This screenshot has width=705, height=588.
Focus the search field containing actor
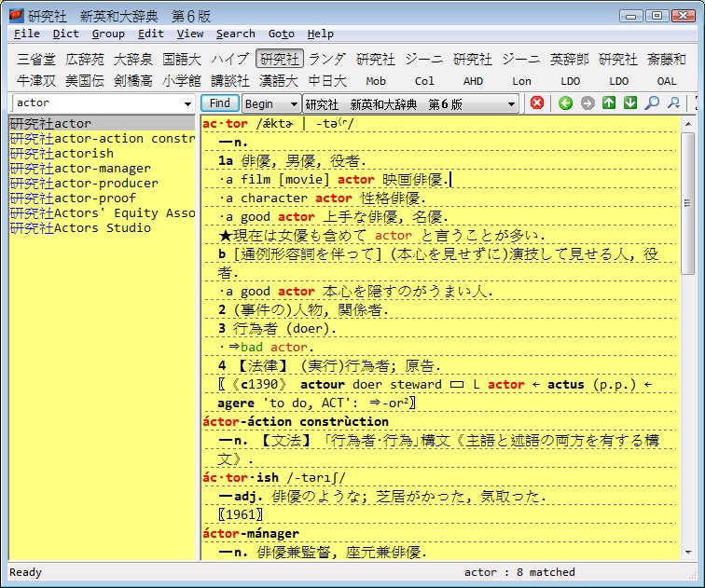tap(97, 103)
